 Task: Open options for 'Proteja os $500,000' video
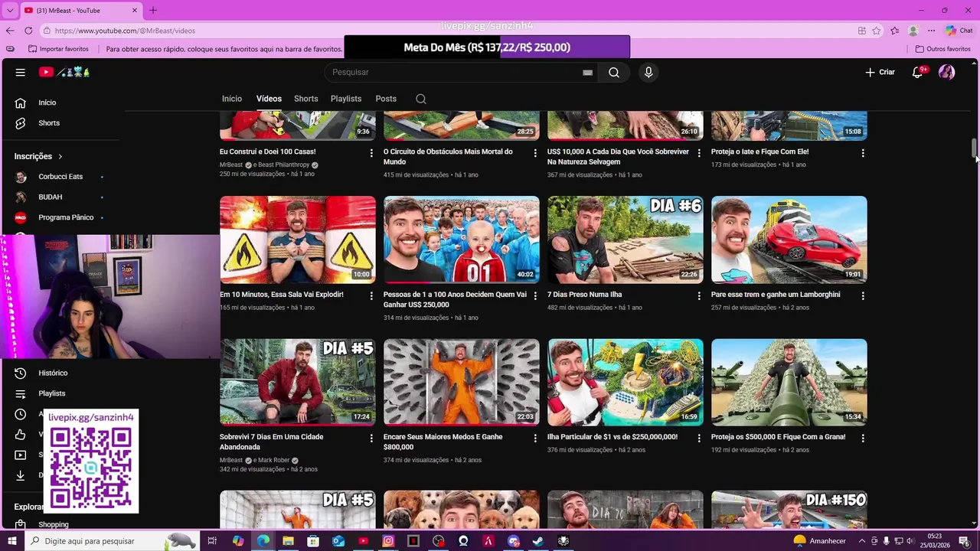click(863, 438)
